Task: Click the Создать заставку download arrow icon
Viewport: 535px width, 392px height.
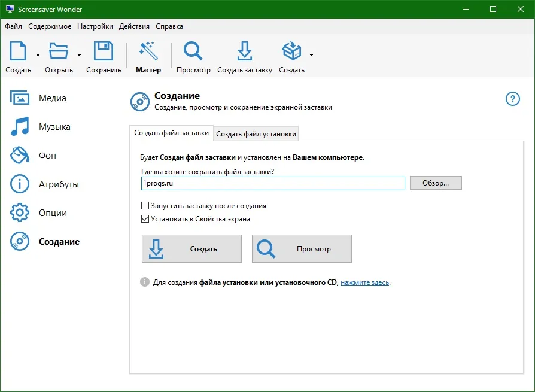Action: click(245, 51)
